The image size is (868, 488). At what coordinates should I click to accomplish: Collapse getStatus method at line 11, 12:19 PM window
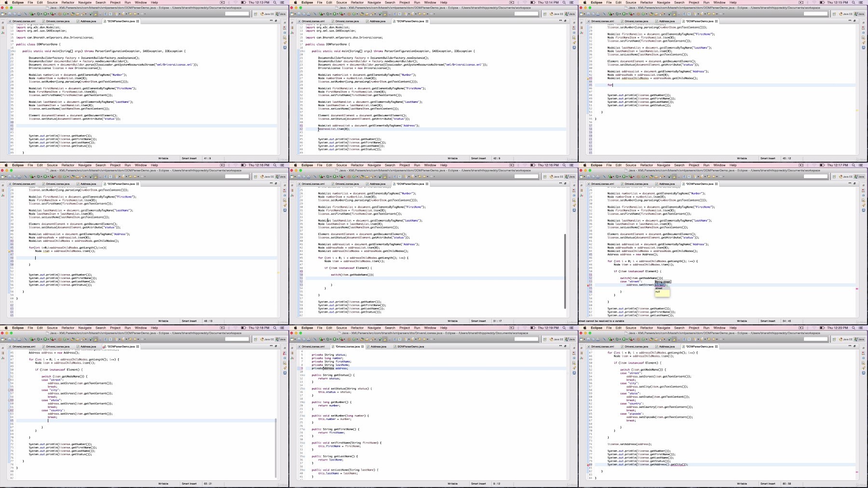[304, 375]
